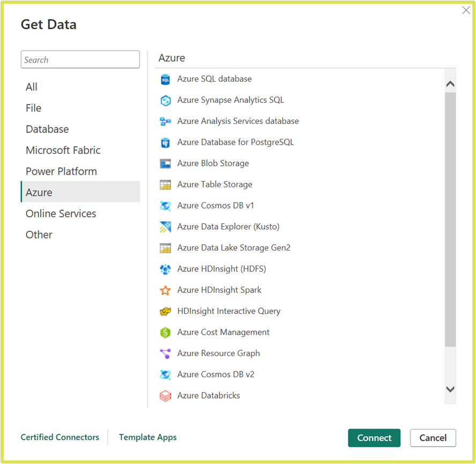Cancel the Get Data dialog
476x464 pixels.
point(433,438)
